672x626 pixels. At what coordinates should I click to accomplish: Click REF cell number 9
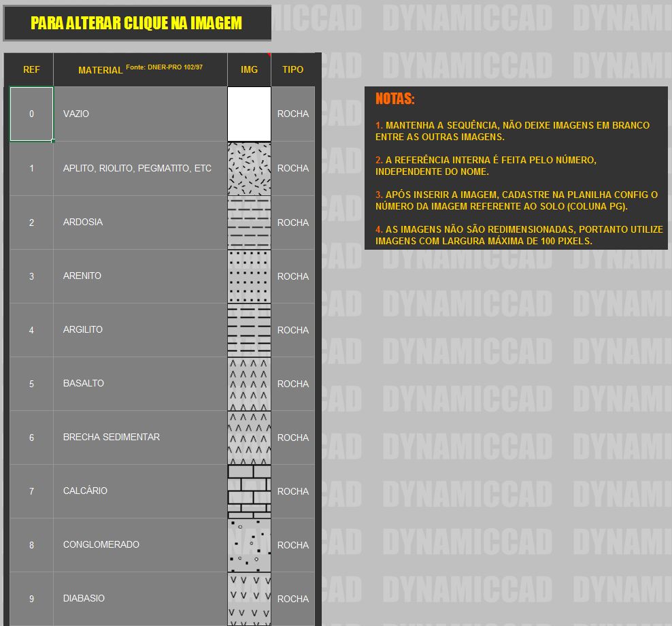[x=31, y=599]
